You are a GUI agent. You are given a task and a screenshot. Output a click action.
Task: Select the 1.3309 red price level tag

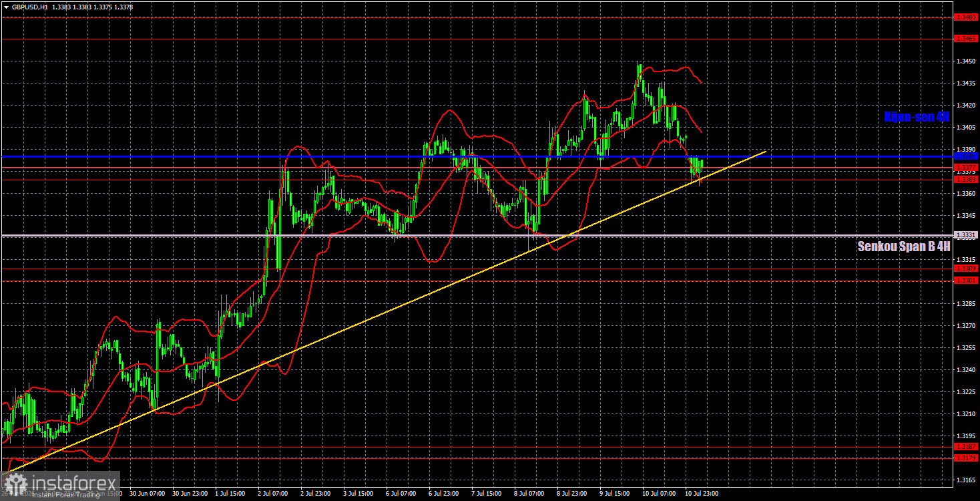click(966, 269)
